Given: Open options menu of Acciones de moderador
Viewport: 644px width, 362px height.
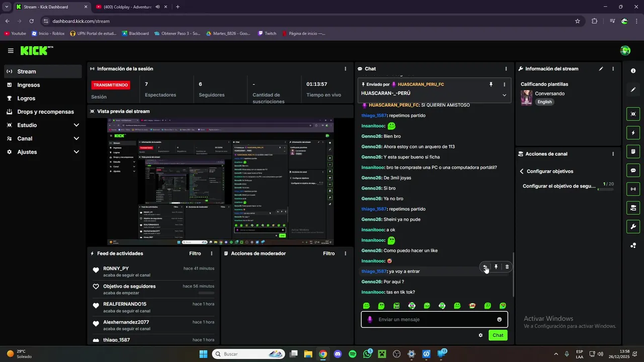Looking at the screenshot, I should coord(345,253).
